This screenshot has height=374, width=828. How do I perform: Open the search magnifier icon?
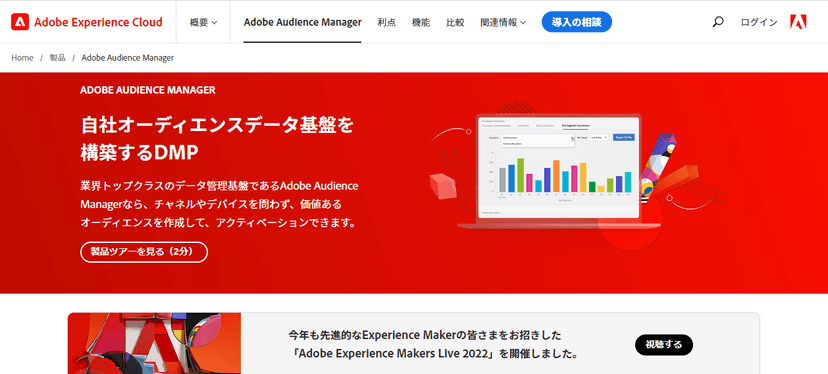tap(718, 22)
